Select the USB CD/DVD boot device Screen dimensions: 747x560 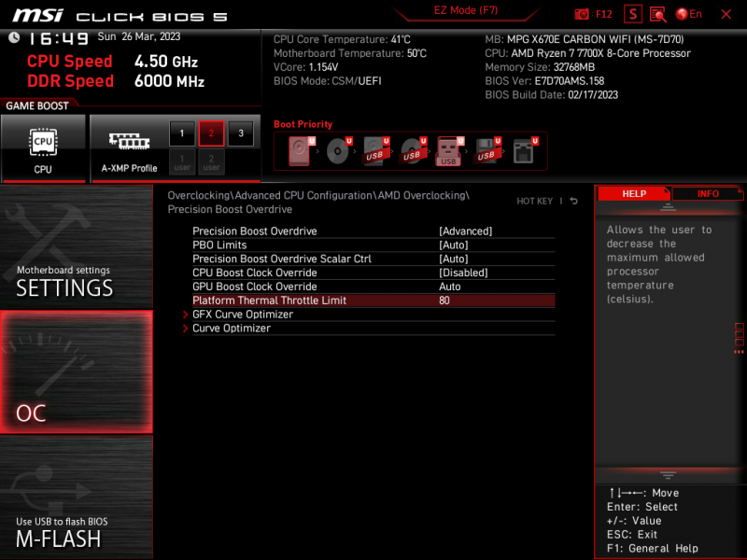[x=413, y=151]
